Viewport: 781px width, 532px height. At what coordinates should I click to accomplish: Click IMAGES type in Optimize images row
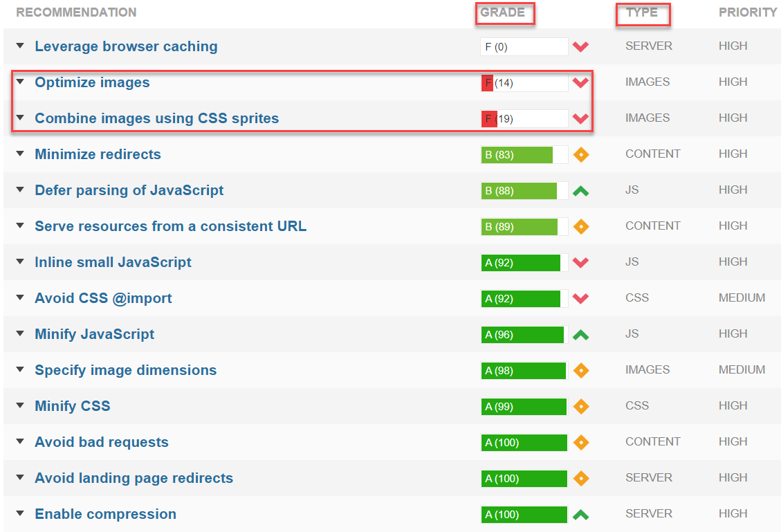click(647, 82)
